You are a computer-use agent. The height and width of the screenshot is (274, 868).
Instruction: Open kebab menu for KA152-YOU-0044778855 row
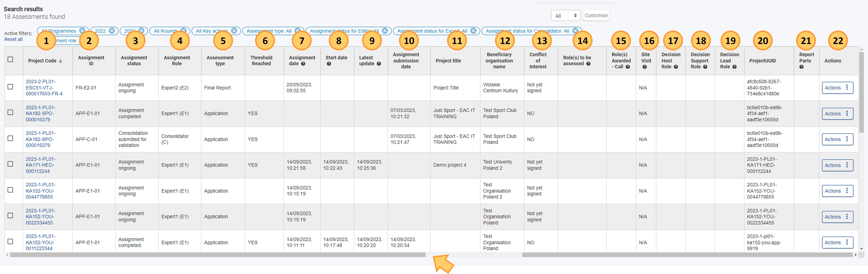847,191
